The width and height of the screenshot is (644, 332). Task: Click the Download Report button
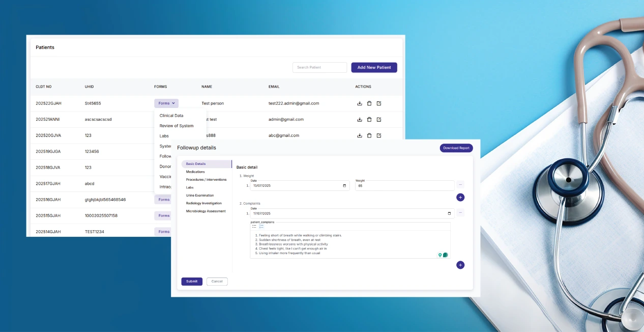click(456, 148)
